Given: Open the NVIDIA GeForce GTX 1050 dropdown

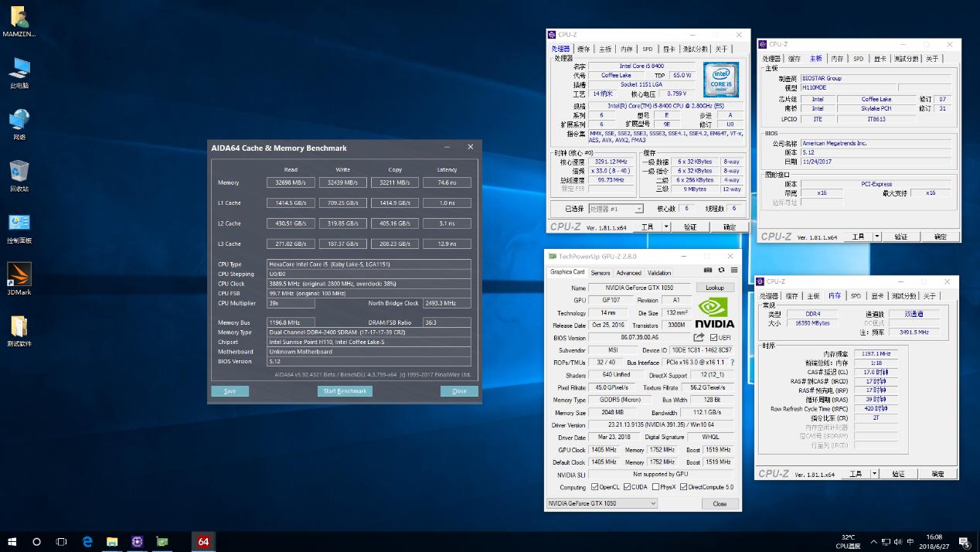Looking at the screenshot, I should coord(602,503).
